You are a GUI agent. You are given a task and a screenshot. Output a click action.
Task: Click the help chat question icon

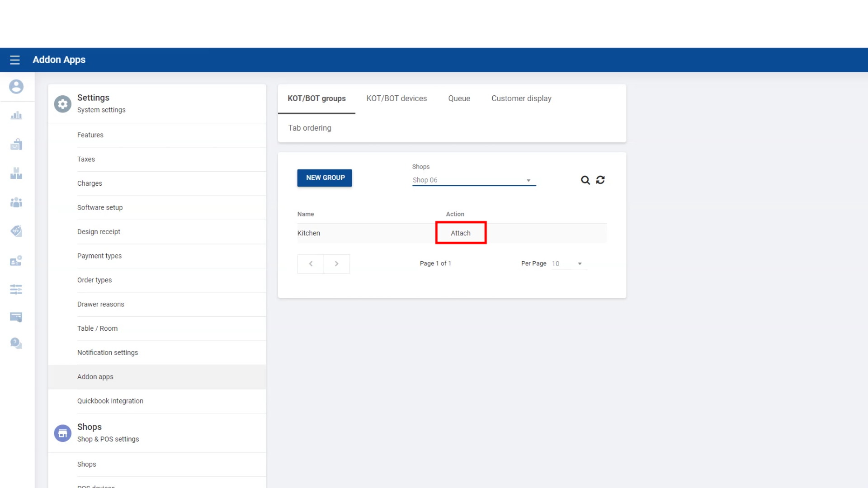pos(16,343)
